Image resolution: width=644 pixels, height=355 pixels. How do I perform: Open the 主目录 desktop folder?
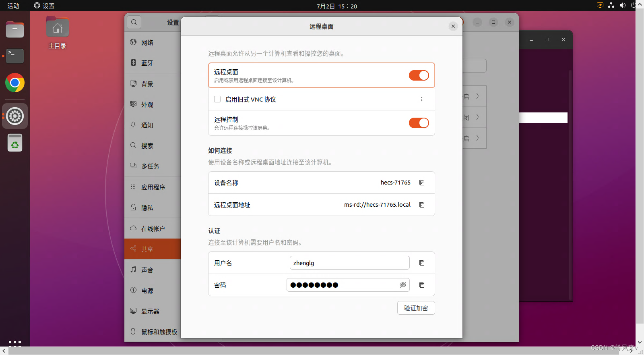tap(58, 33)
